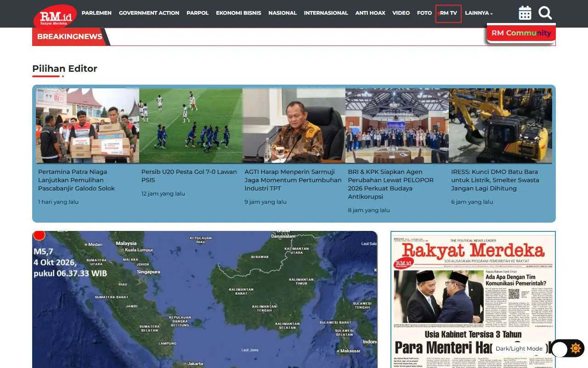Open the yellow excavators thumbnail
Image resolution: width=588 pixels, height=368 pixels.
pyautogui.click(x=500, y=126)
